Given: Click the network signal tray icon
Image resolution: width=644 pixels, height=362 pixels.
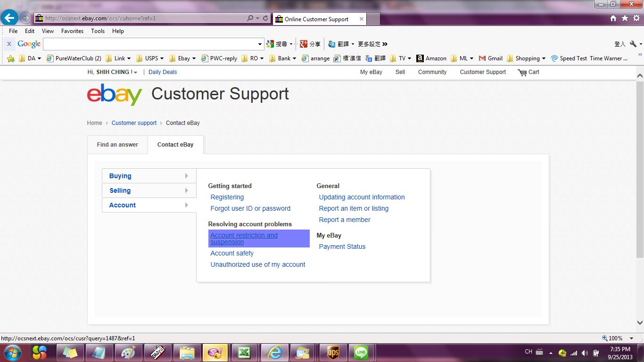Looking at the screenshot, I should click(x=574, y=353).
